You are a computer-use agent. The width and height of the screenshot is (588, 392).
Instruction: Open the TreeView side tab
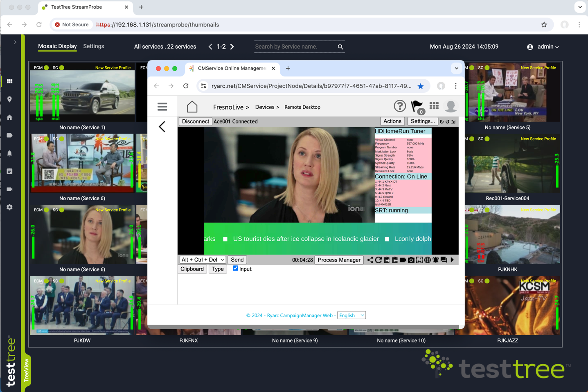27,370
